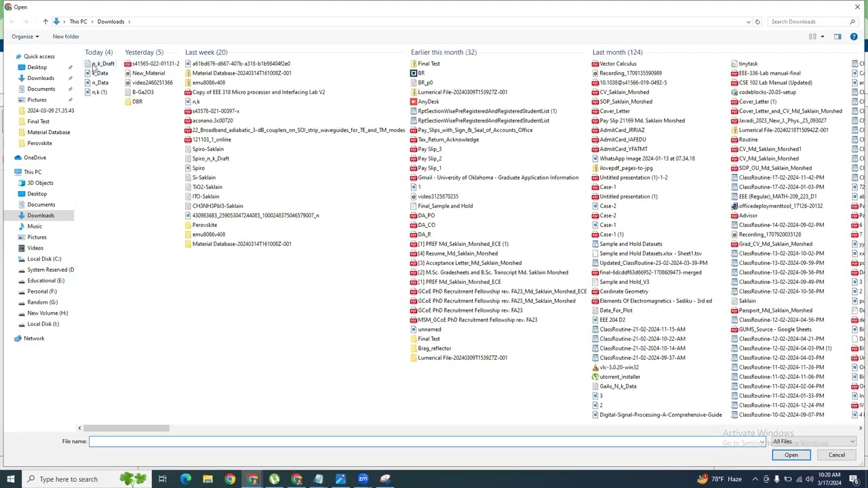
Task: Select the Brag_reflector folder icon
Action: 414,348
